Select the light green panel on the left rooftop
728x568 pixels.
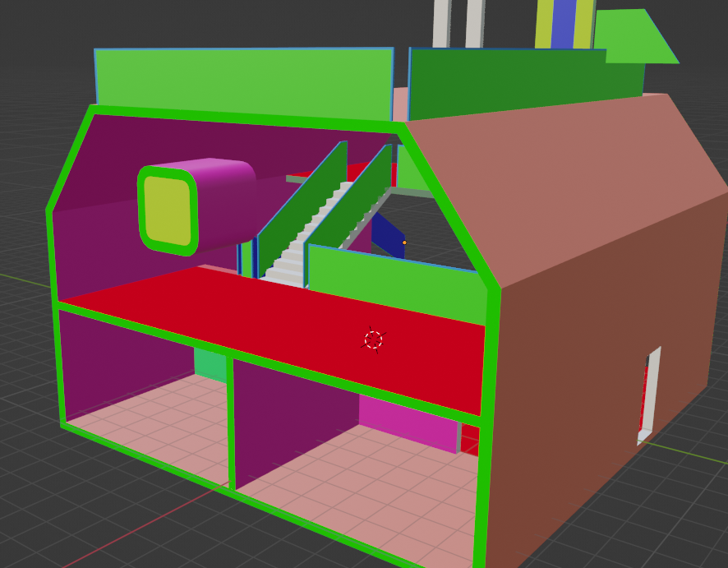(242, 82)
